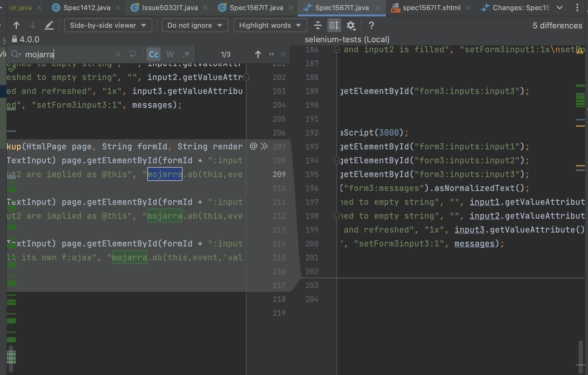
Task: Clear the mojarra search text
Action: click(x=118, y=54)
